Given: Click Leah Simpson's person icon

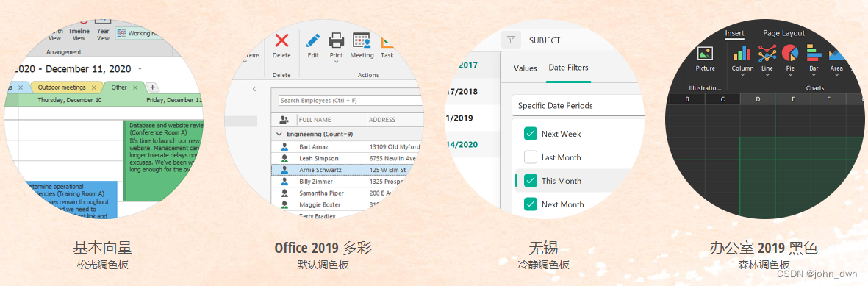Looking at the screenshot, I should [x=284, y=159].
